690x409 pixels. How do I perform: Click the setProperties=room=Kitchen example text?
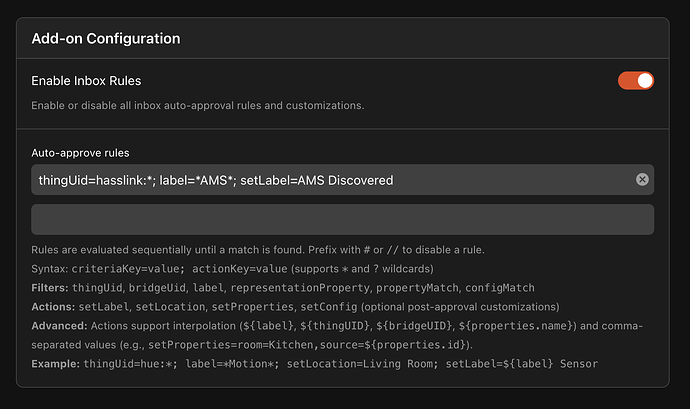(307, 345)
